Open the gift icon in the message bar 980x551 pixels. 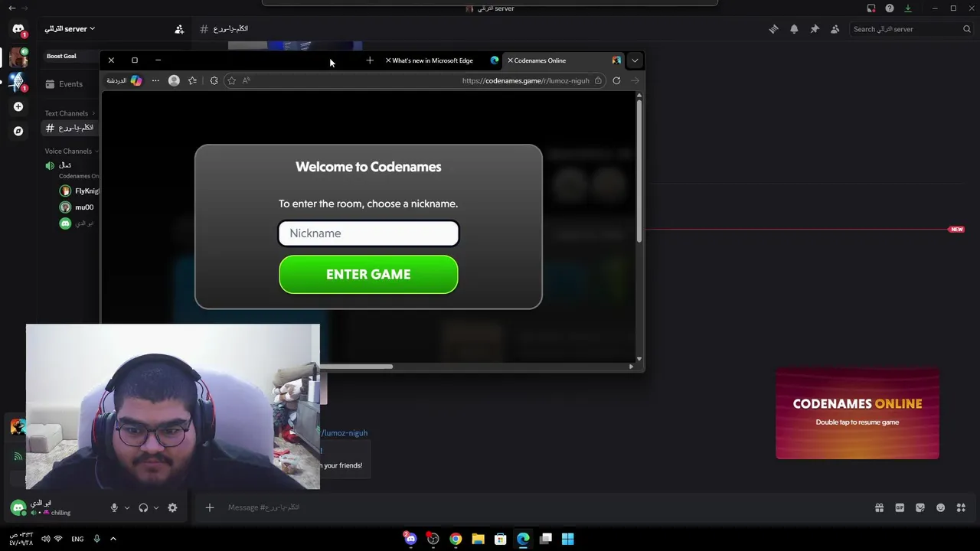(x=879, y=507)
